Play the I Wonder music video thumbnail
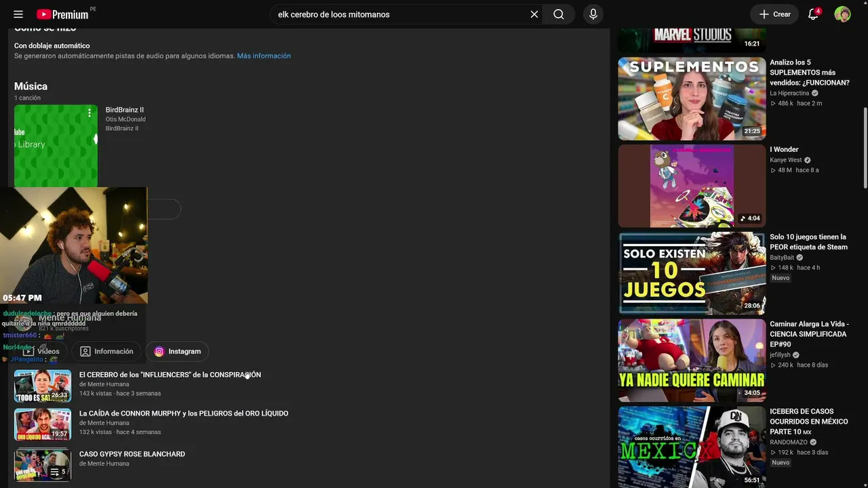This screenshot has width=868, height=488. (692, 186)
